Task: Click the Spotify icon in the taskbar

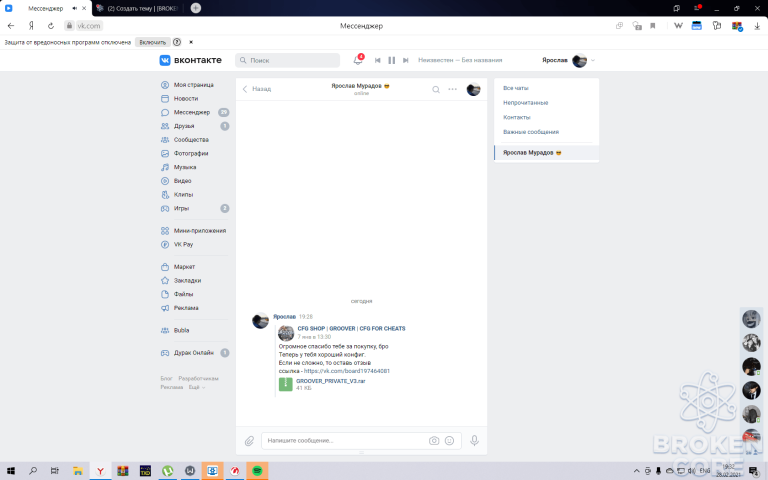Action: 257,471
